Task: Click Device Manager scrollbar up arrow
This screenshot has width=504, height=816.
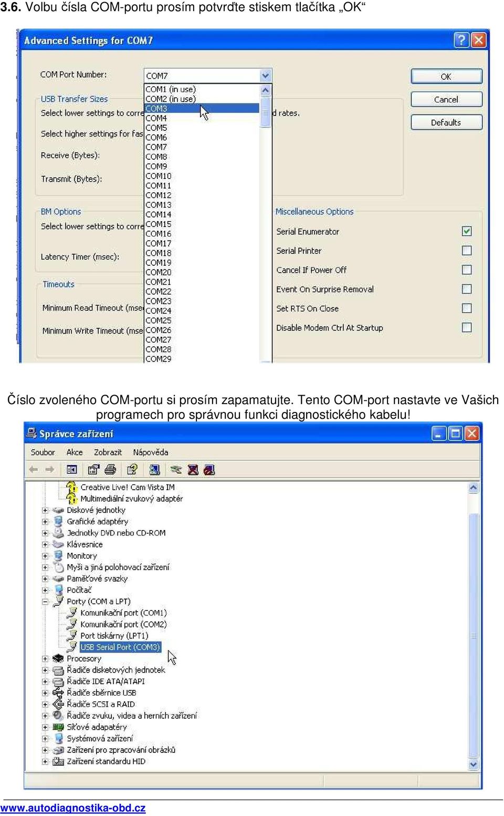Action: pyautogui.click(x=474, y=488)
